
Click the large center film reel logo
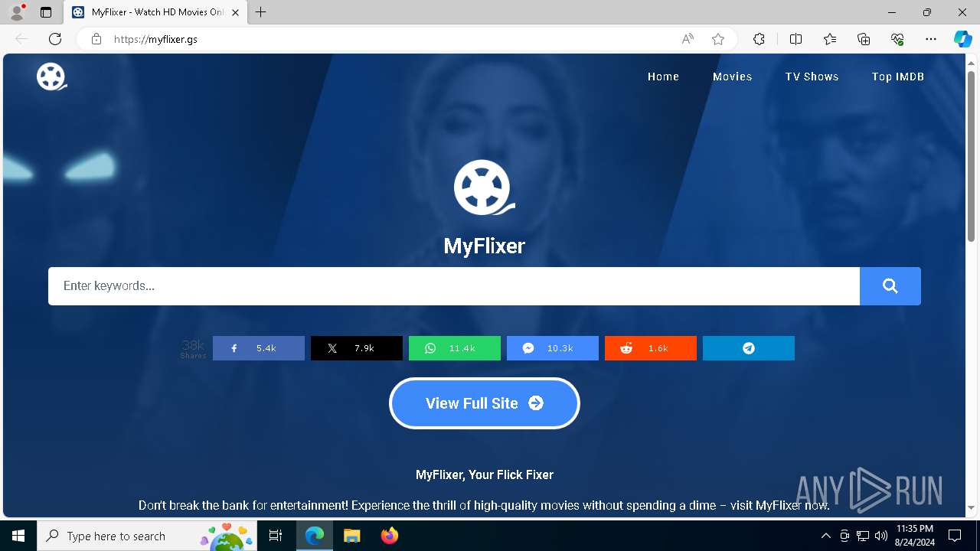click(484, 187)
